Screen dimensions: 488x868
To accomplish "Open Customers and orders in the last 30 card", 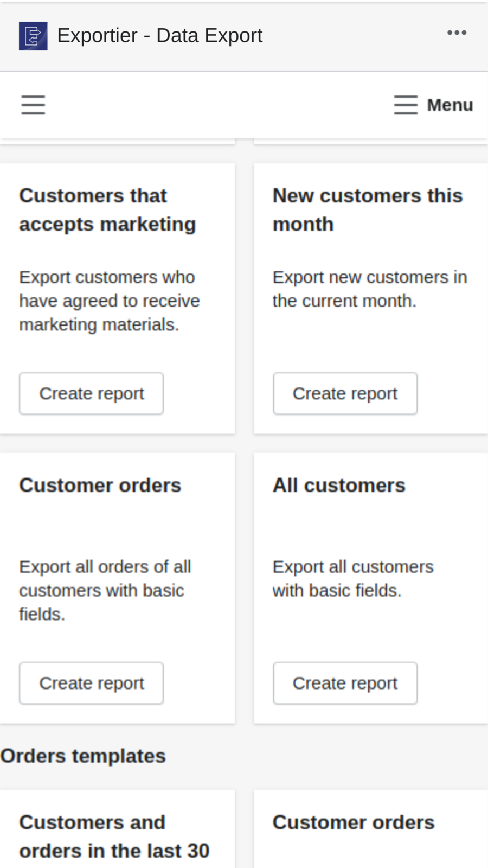I will click(x=114, y=835).
